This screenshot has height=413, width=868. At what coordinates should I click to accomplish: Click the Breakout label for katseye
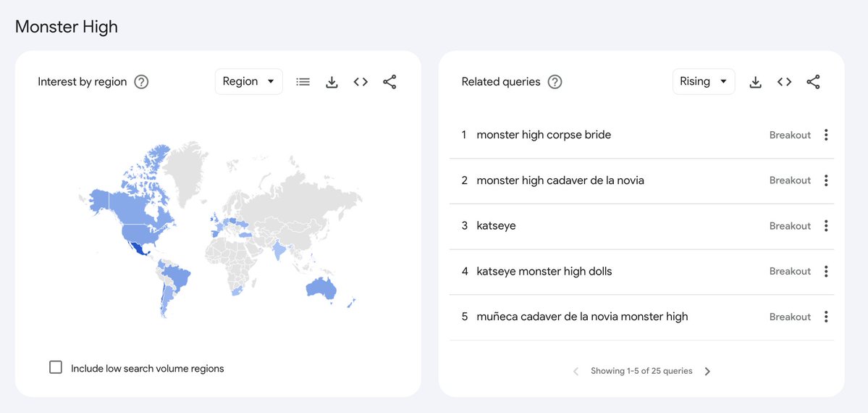coord(790,225)
